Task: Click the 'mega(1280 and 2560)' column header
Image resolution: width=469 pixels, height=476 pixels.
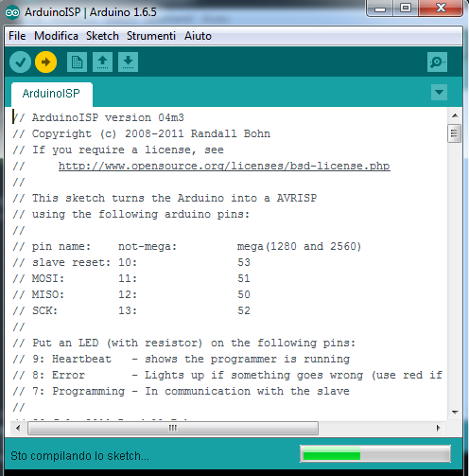Action: [299, 246]
